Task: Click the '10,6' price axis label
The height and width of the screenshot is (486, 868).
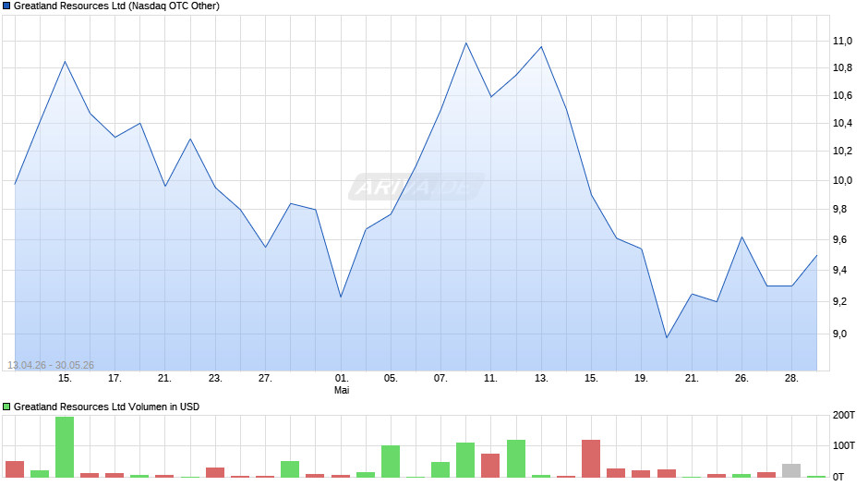Action: point(842,96)
